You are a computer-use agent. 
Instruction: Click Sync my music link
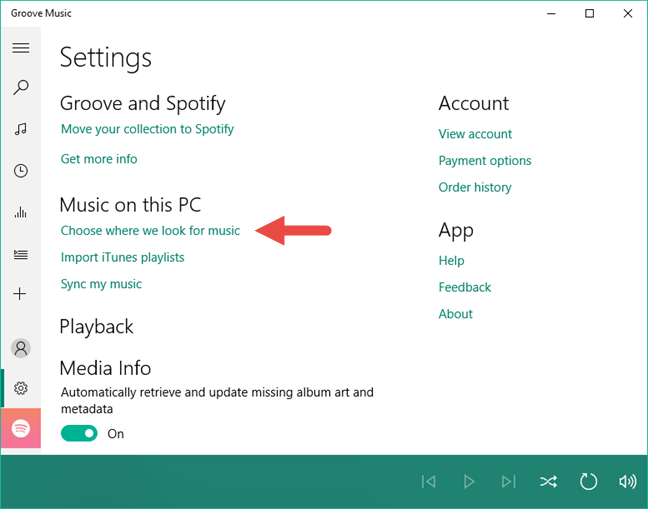coord(101,284)
